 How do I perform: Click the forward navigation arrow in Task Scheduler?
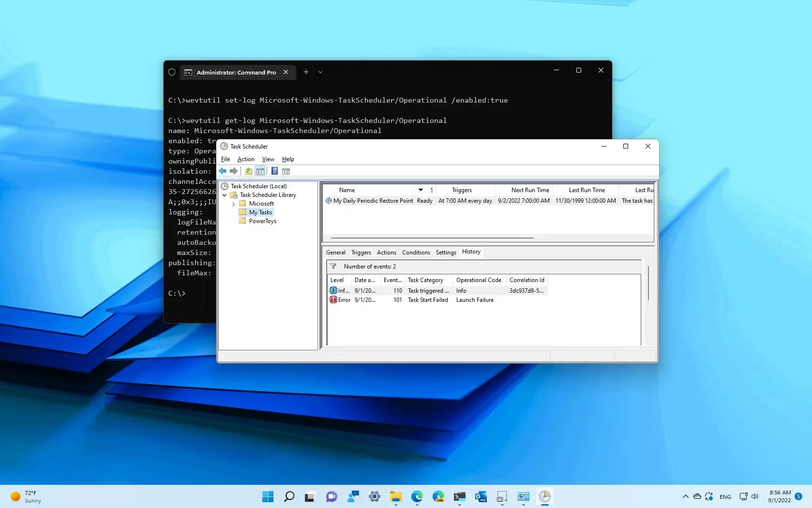(x=234, y=171)
